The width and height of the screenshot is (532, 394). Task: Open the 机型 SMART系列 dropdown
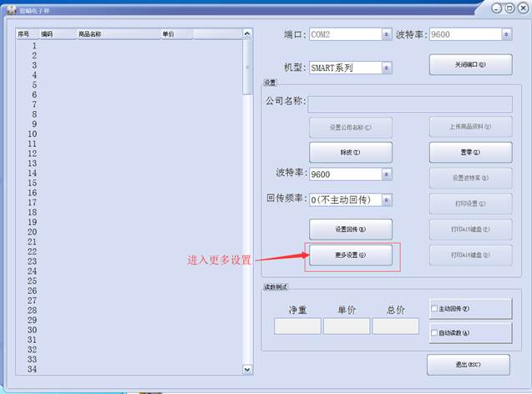pos(387,68)
